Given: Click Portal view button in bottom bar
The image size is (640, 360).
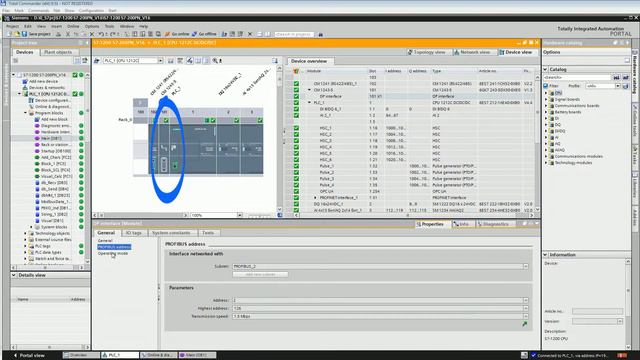Looking at the screenshot, I should (29, 356).
